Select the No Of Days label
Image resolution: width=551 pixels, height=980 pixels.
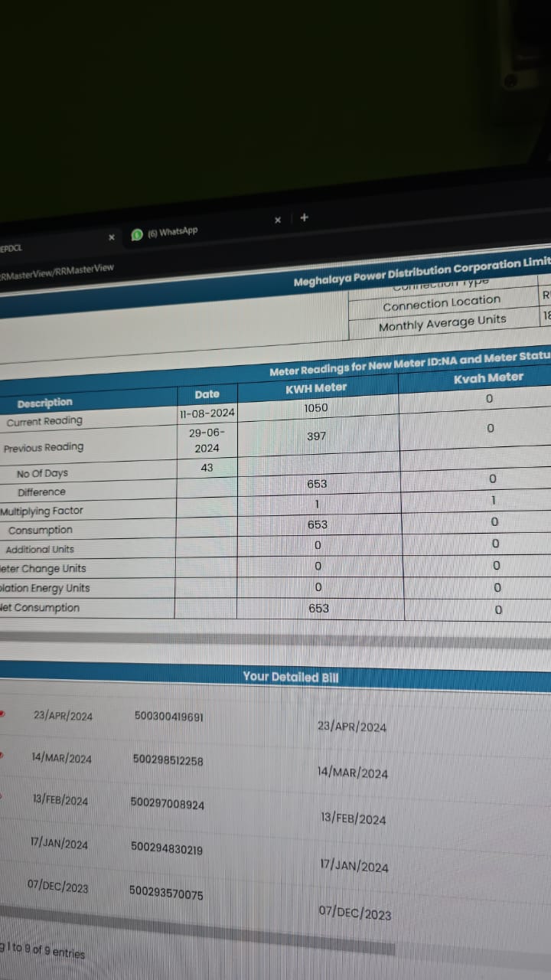42,474
